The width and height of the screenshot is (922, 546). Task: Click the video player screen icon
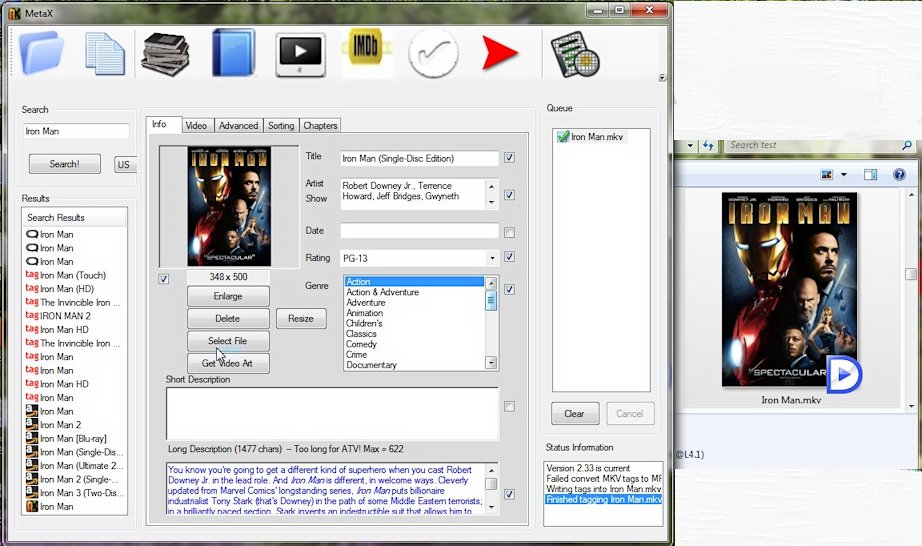(x=300, y=55)
